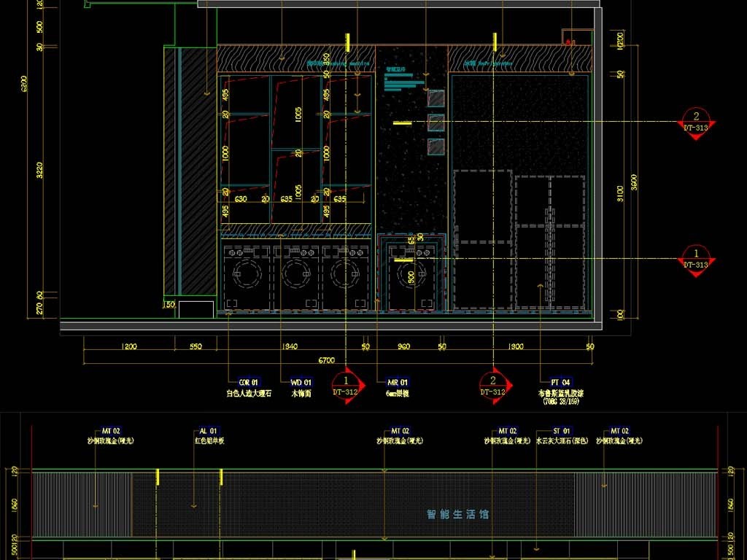Select section marker 2 labeled DT-312

pos(493,385)
